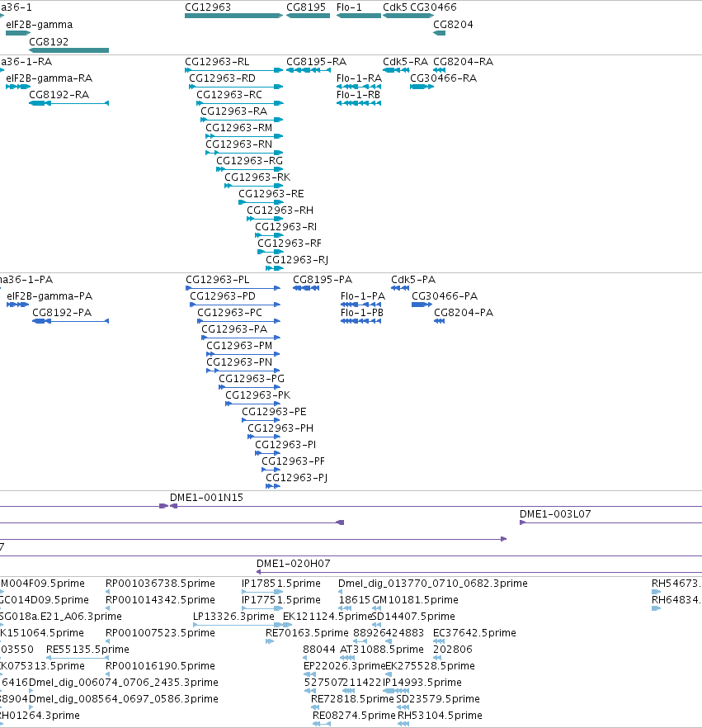This screenshot has height=728, width=702.
Task: Open the RE72818.5prime EST label
Action: (x=352, y=699)
